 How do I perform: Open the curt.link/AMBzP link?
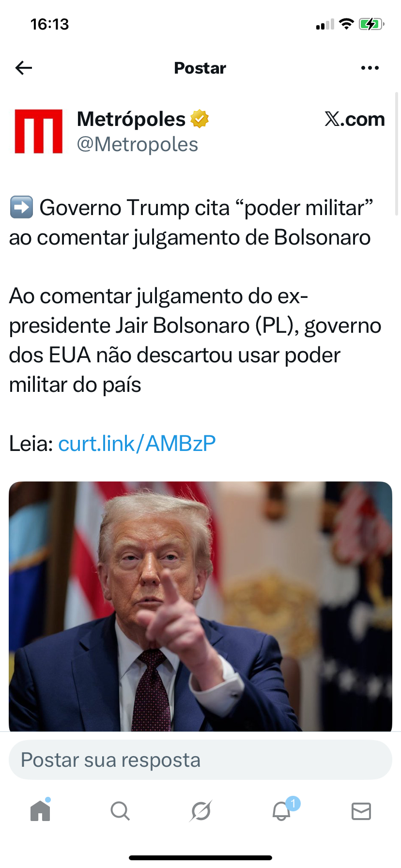tap(137, 443)
